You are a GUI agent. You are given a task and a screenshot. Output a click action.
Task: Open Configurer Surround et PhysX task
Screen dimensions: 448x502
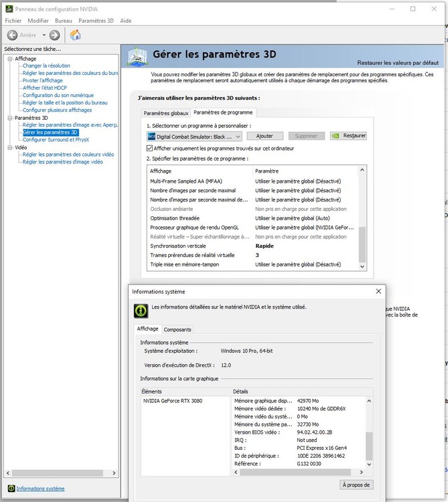tap(56, 140)
